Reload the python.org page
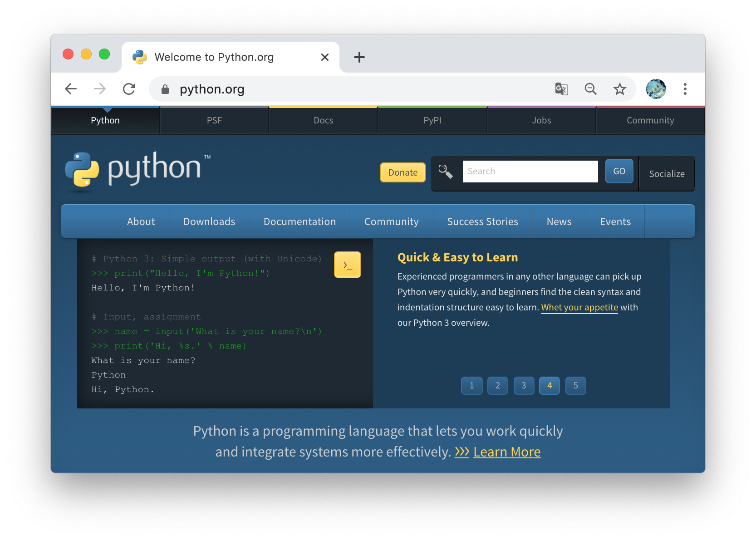Viewport: 756px width, 540px height. [x=129, y=89]
